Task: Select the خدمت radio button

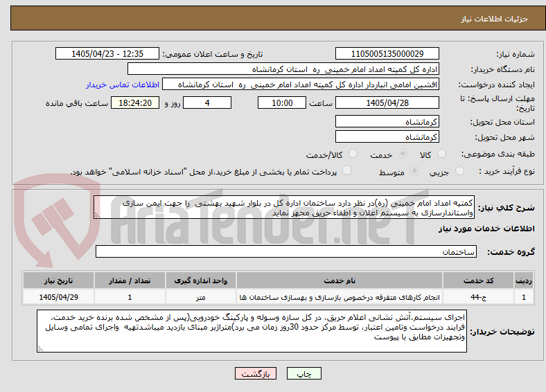Action: [403, 154]
